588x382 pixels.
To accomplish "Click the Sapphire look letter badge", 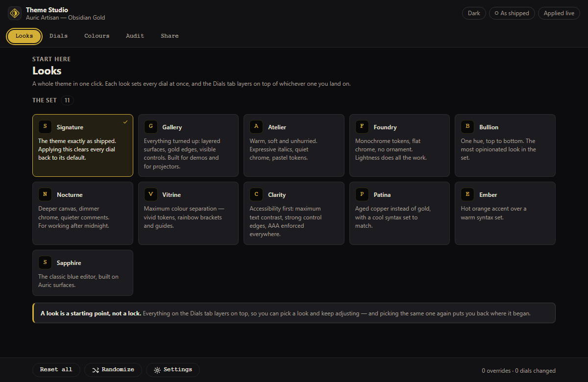I will click(x=45, y=263).
